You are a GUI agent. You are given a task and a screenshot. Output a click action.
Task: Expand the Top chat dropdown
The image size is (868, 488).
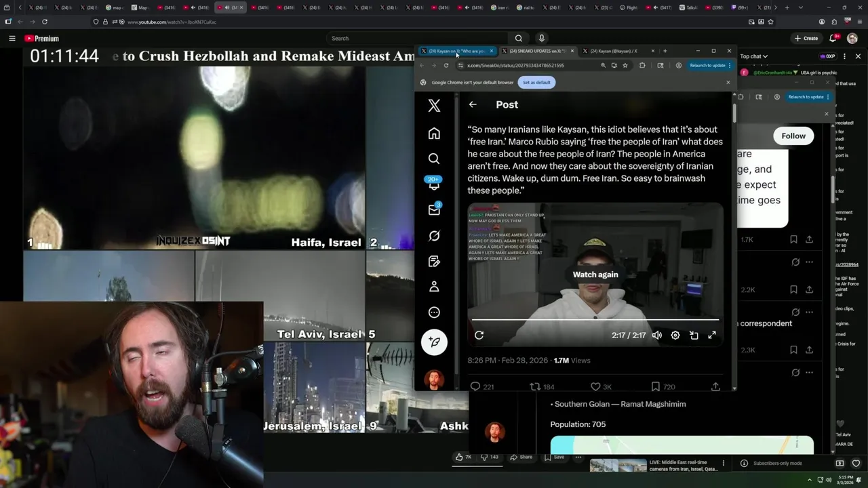point(753,56)
